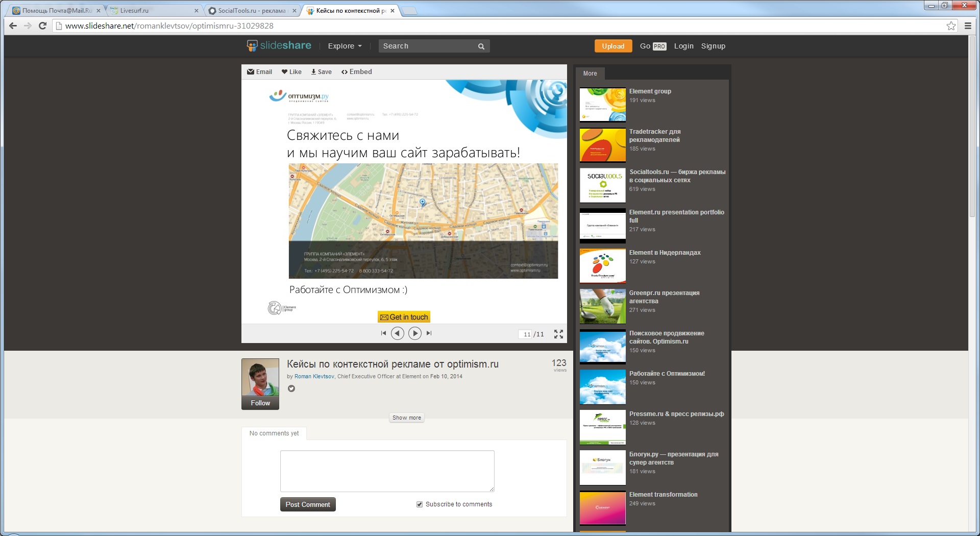This screenshot has height=536, width=980.
Task: Expand the Explore dropdown menu
Action: [x=345, y=46]
